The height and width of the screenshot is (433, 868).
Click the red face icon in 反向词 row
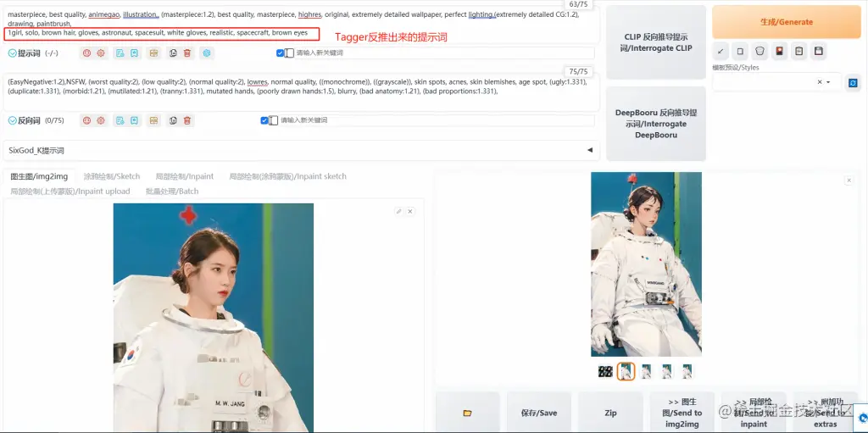86,120
